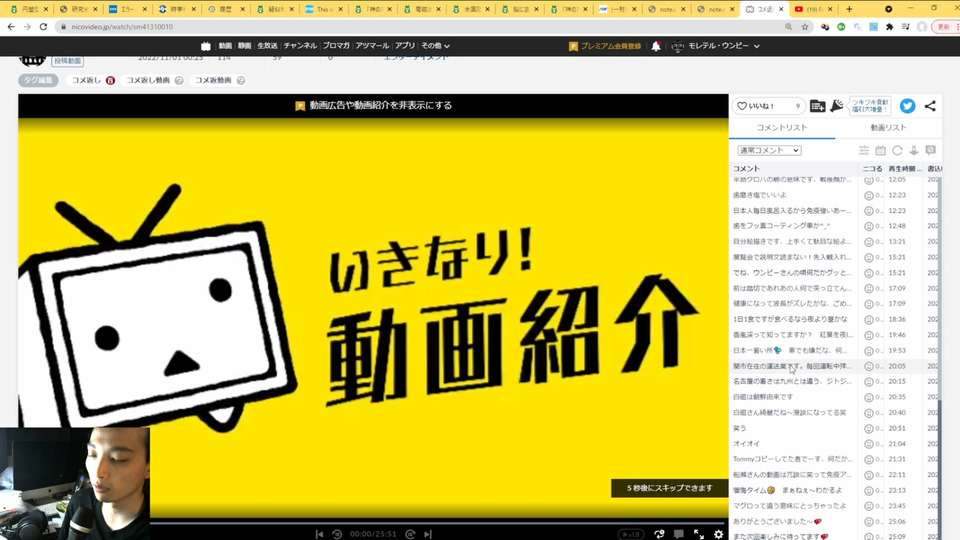Reload the page in browser
This screenshot has width=960, height=540.
43,27
